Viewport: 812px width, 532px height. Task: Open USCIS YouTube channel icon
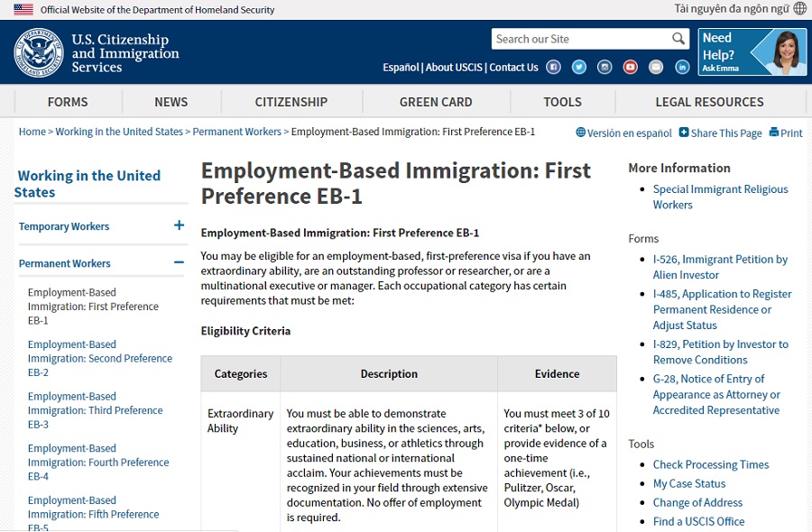pyautogui.click(x=631, y=68)
